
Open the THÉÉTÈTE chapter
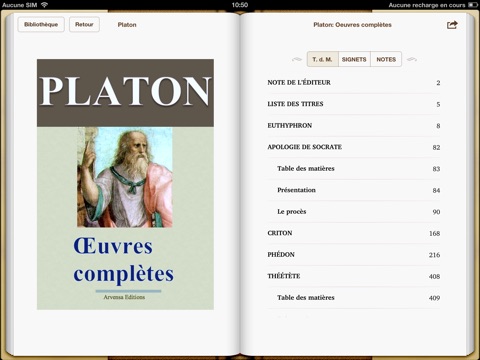[x=354, y=276]
